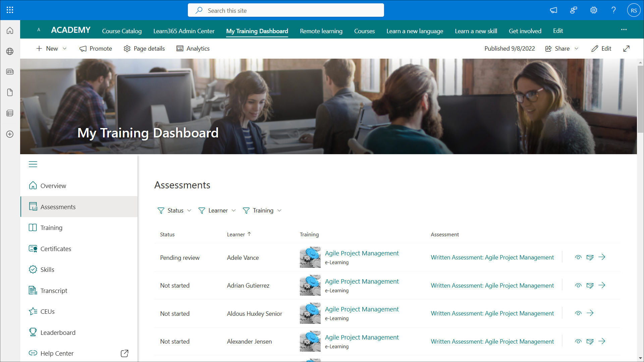
Task: Click the Search this site field
Action: click(x=286, y=10)
